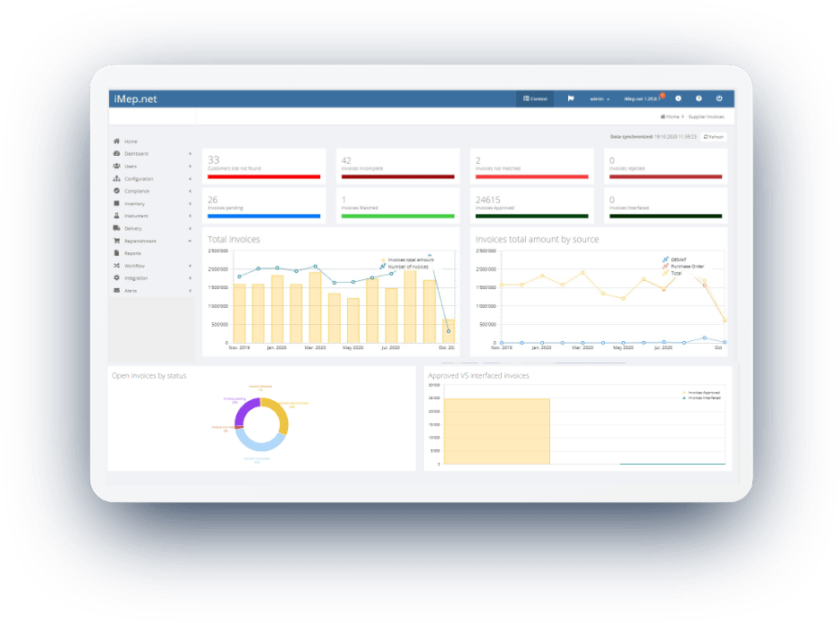Viewport: 840px width, 623px height.
Task: Select Dashboard label in the sidebar
Action: tap(136, 154)
